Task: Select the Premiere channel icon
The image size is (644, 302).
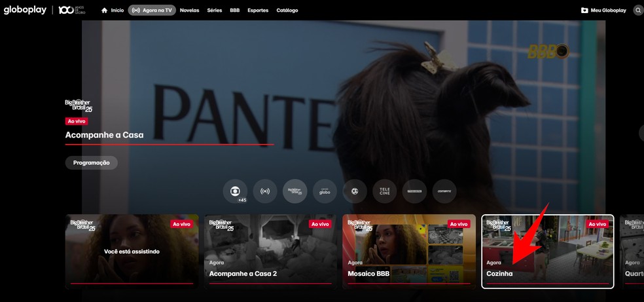Action: click(x=414, y=191)
